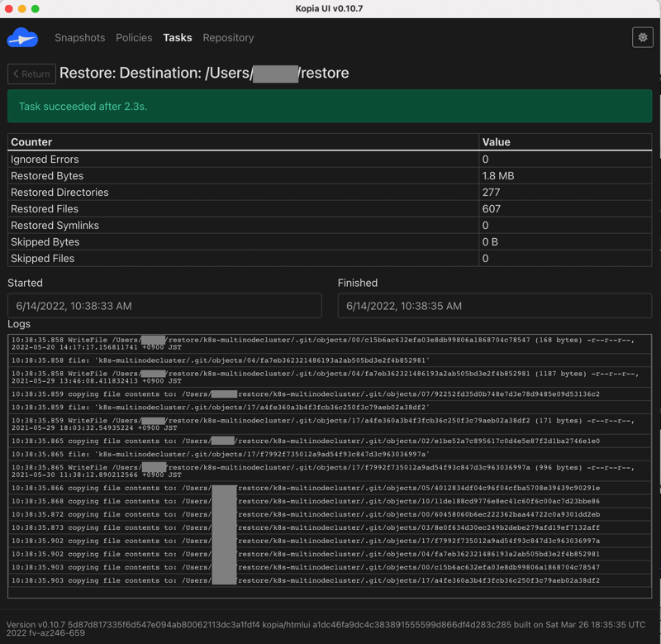Click the Finished time field
This screenshot has width=661, height=644.
(494, 306)
